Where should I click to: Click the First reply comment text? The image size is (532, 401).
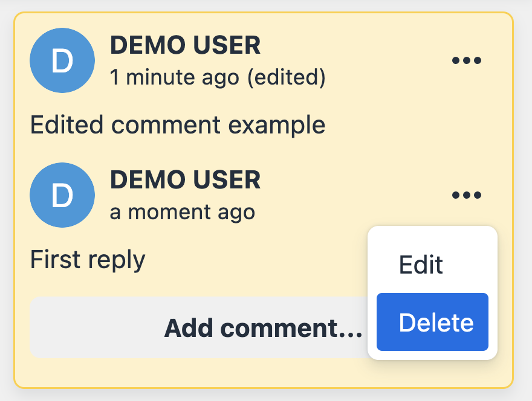click(x=88, y=259)
